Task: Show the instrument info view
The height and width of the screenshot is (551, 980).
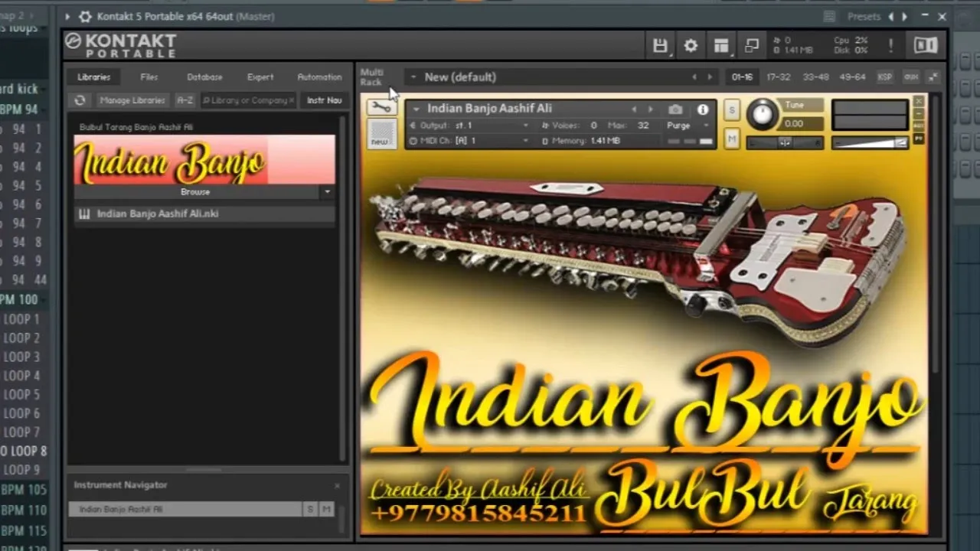Action: (x=702, y=109)
